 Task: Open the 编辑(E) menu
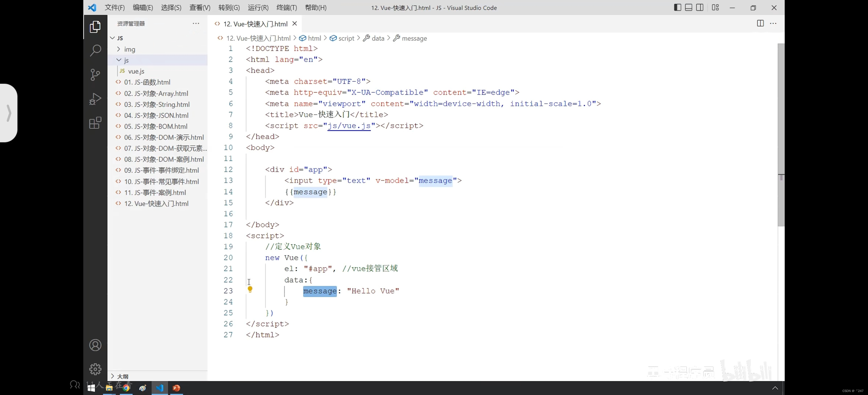[x=143, y=7]
